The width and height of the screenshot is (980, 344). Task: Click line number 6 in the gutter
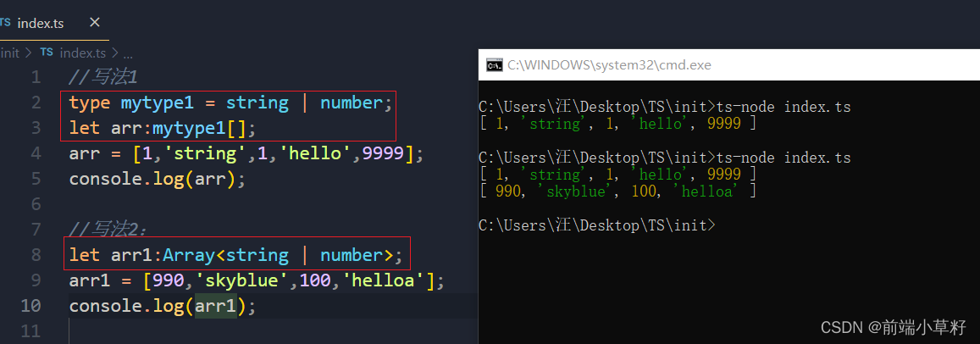(35, 204)
